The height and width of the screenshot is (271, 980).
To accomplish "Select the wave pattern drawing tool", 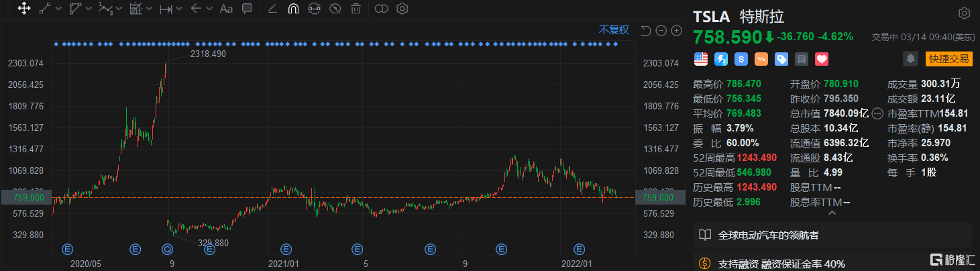I will pyautogui.click(x=104, y=9).
